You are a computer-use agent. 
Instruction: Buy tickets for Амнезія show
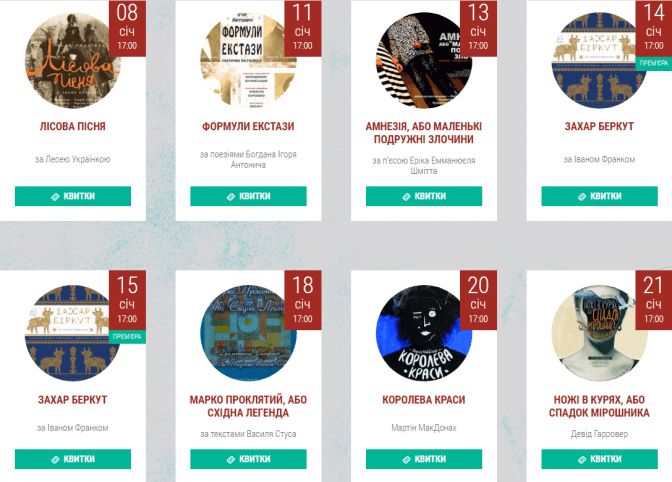click(x=424, y=196)
